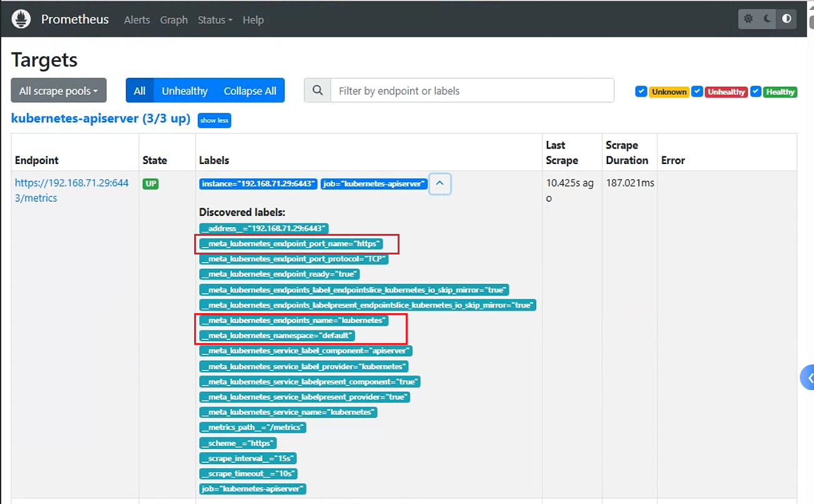Screen dimensions: 814x504
Task: Uncheck the Unknown filter checkbox
Action: click(640, 91)
